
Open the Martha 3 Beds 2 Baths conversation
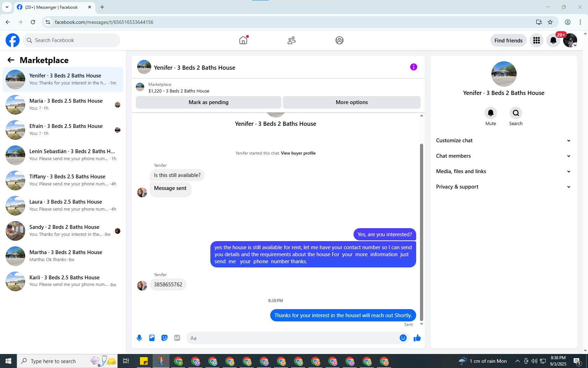(63, 256)
